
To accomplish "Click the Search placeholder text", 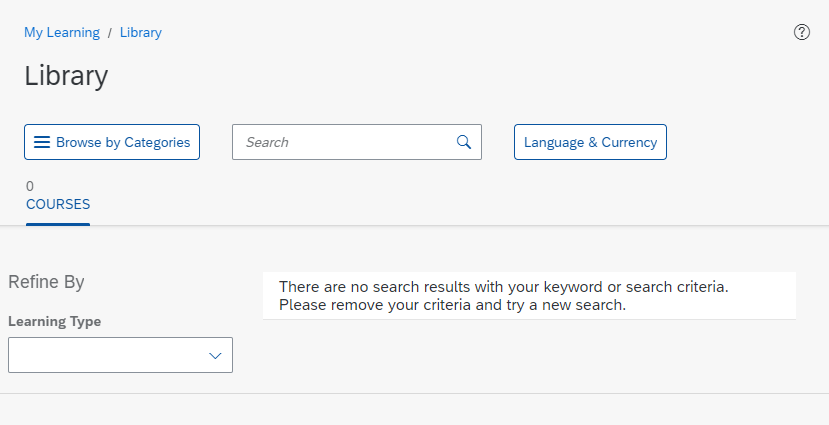I will click(x=267, y=142).
